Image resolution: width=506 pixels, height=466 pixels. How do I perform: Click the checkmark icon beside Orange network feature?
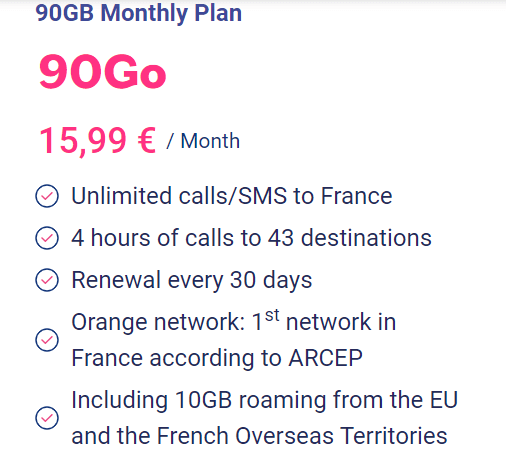(x=47, y=340)
